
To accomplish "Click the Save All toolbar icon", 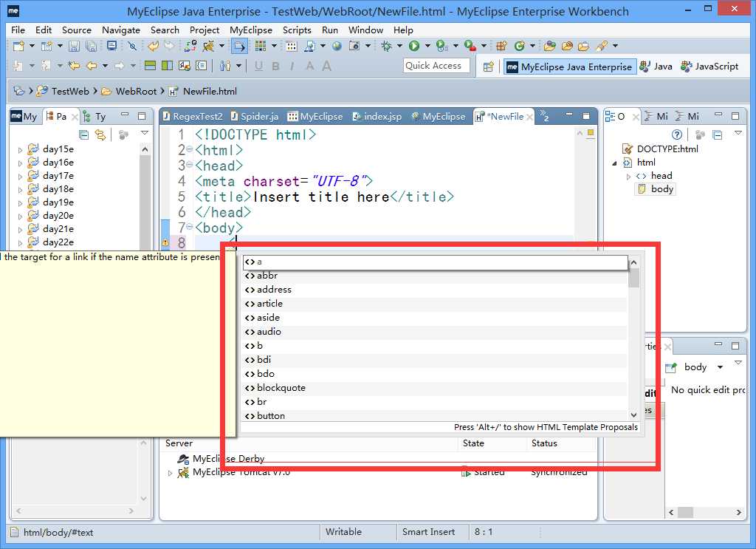I will [x=91, y=46].
